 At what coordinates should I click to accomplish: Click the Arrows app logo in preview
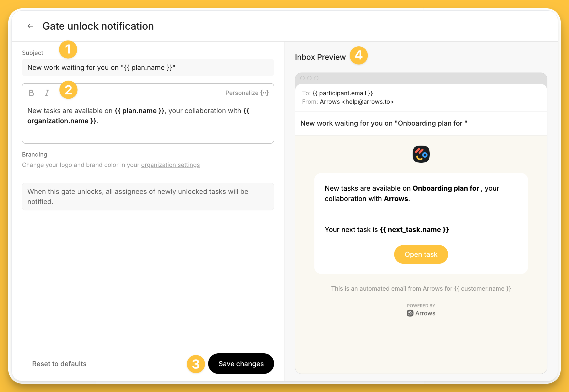coord(421,154)
